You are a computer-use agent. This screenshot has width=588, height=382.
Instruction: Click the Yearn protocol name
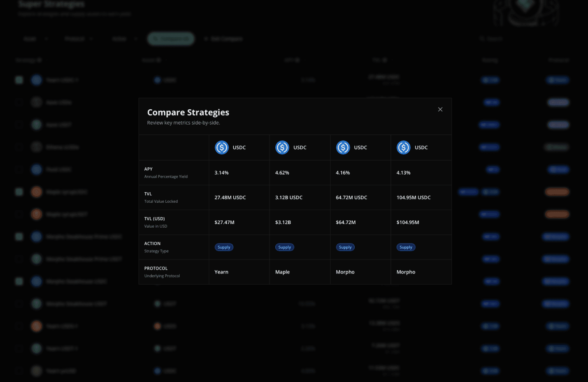click(222, 272)
